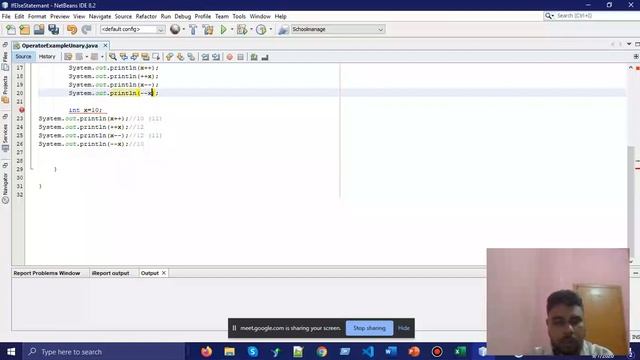Click the Clean and Build Project icon

(x=208, y=29)
